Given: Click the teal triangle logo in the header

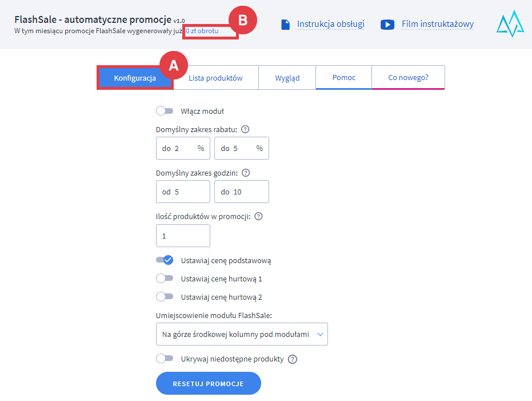Looking at the screenshot, I should (510, 24).
